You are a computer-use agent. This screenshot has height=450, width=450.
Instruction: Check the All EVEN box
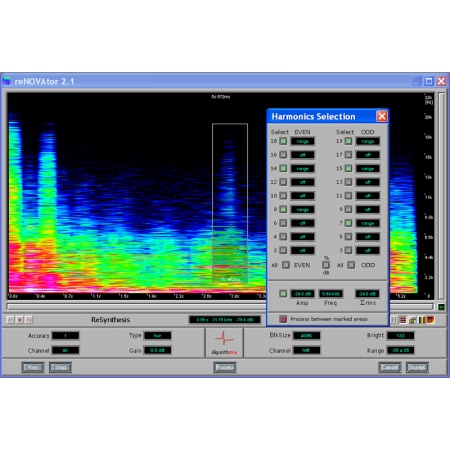tap(286, 265)
